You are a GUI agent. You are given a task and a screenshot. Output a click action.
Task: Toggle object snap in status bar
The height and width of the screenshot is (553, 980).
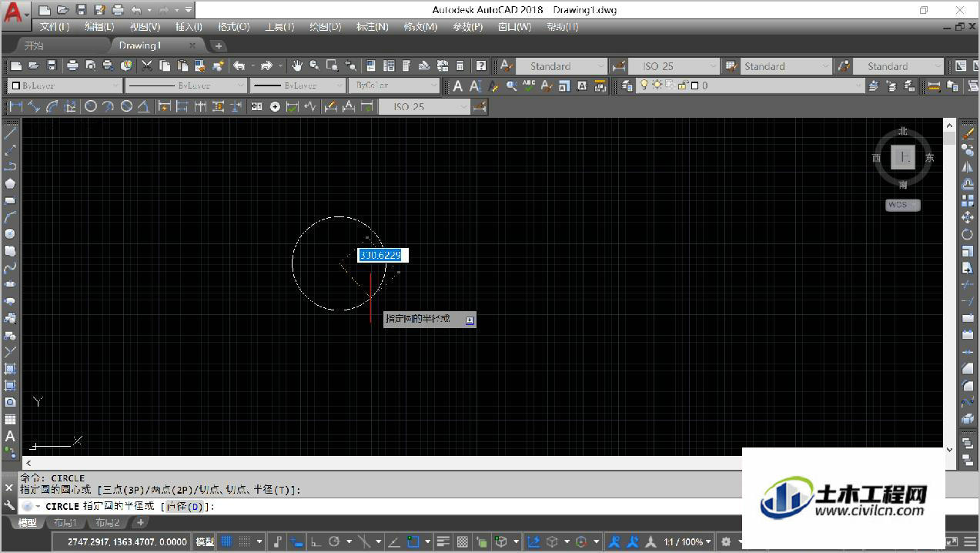[x=413, y=541]
